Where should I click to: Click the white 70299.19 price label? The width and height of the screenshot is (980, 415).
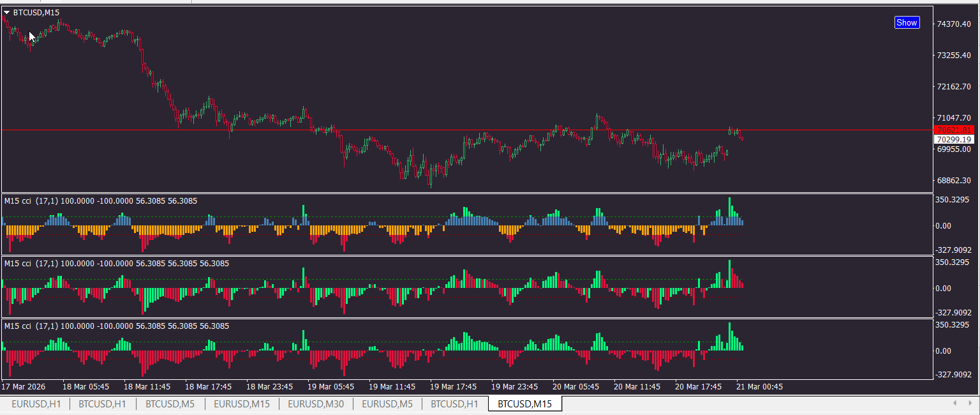(x=954, y=139)
